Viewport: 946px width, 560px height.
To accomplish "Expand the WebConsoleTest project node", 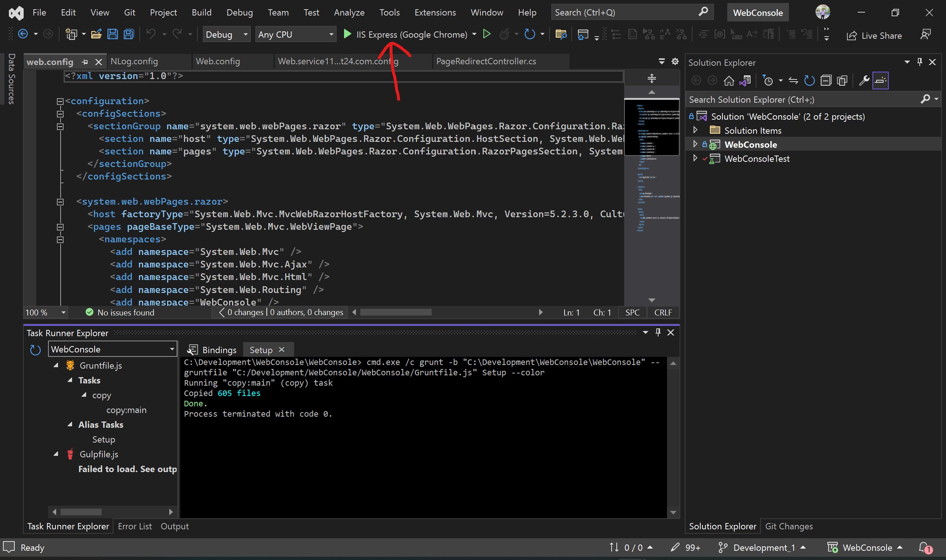I will 695,158.
